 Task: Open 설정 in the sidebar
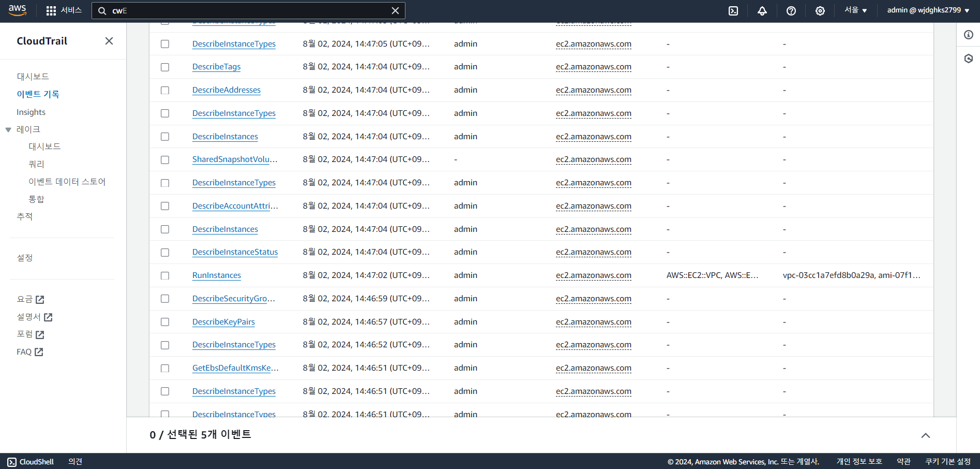tap(24, 258)
